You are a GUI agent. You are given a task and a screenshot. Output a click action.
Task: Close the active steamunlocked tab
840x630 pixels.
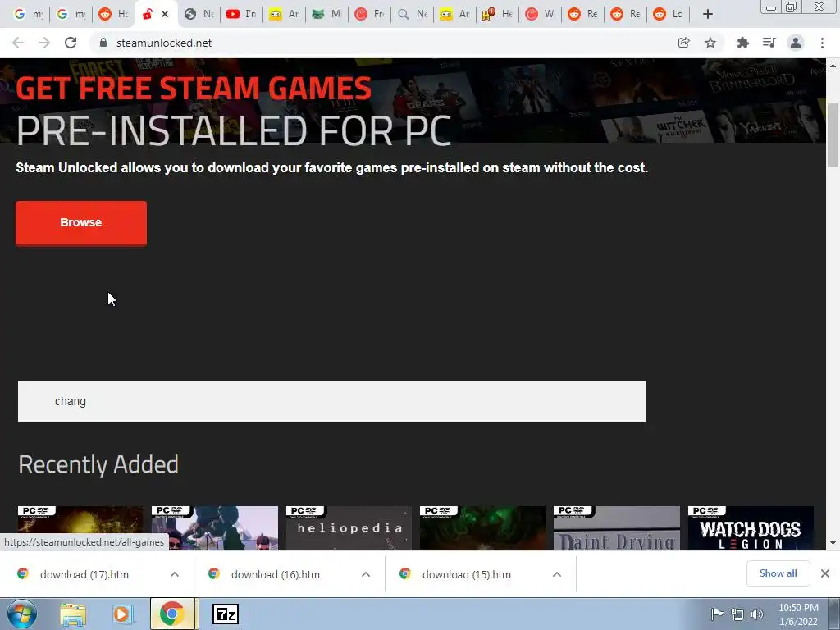[x=165, y=15]
